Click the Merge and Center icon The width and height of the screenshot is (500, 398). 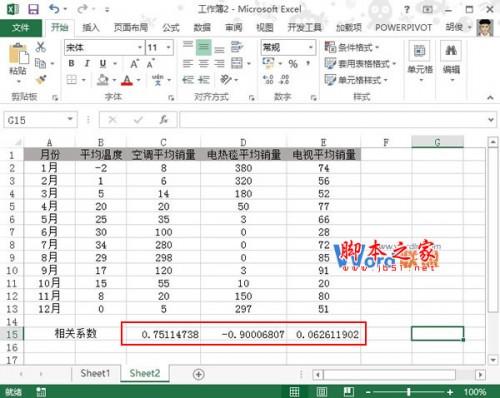pyautogui.click(x=237, y=63)
